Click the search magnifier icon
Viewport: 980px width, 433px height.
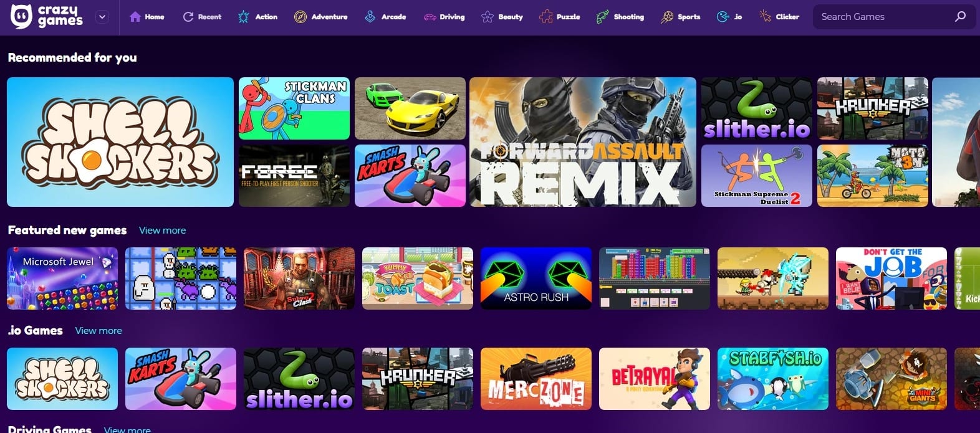(x=960, y=17)
